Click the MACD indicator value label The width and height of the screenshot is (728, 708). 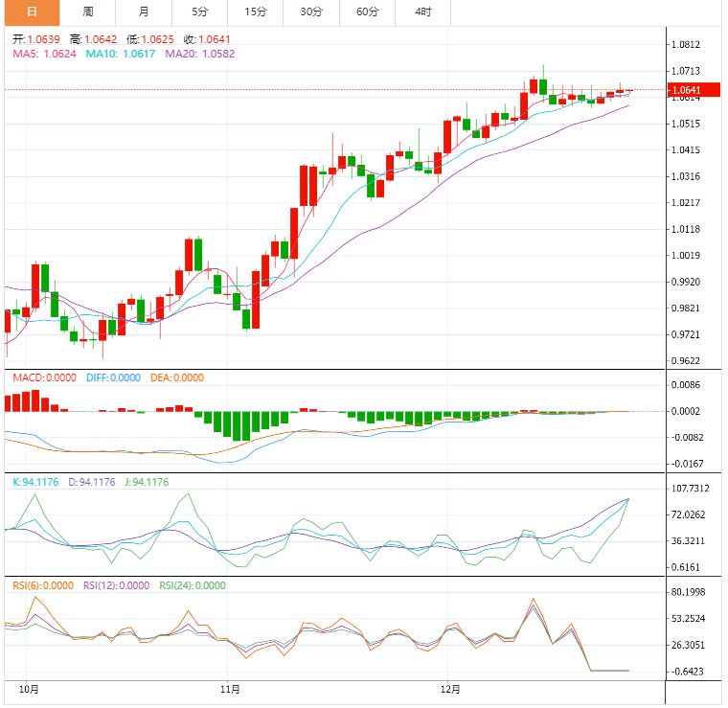[x=44, y=377]
